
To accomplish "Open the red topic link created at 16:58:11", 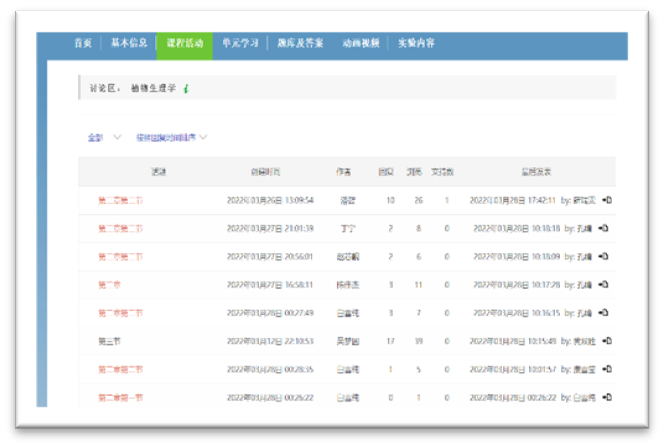I will (x=108, y=285).
